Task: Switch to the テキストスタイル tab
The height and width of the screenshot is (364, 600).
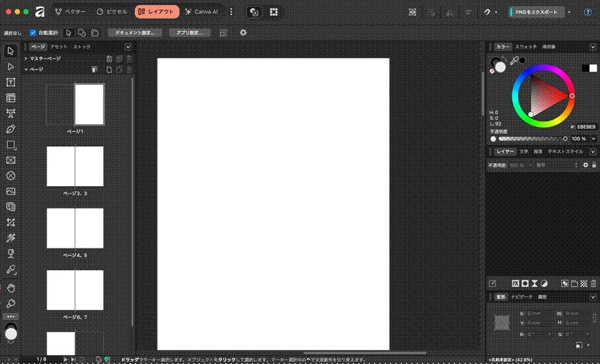Action: [x=565, y=152]
